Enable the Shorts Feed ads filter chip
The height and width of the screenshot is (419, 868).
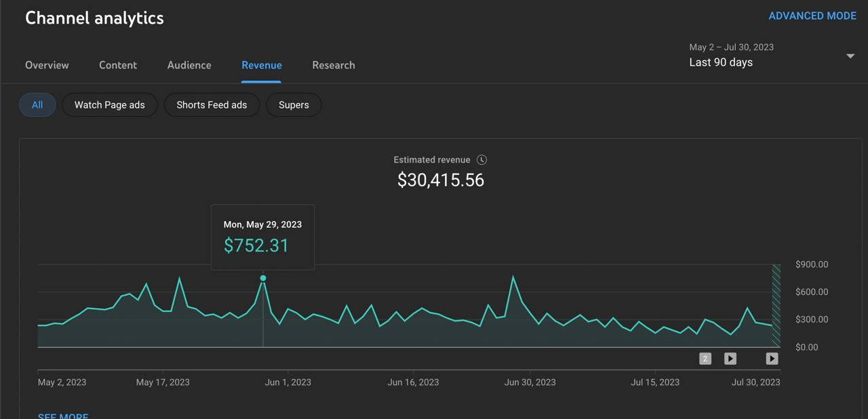click(x=212, y=105)
